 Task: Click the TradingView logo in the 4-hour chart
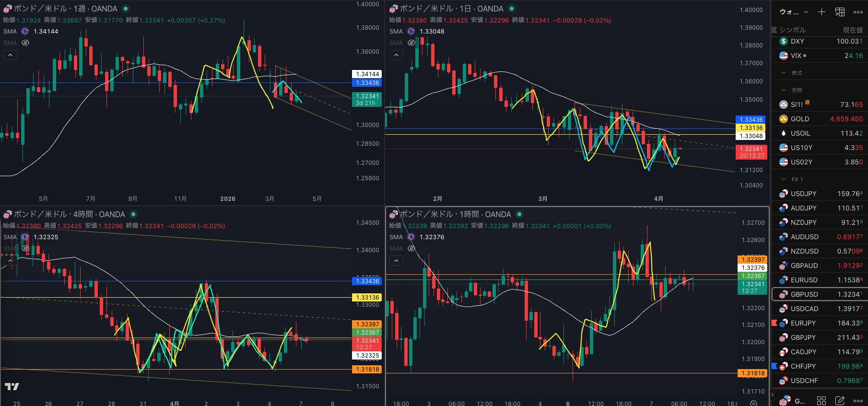click(x=12, y=386)
